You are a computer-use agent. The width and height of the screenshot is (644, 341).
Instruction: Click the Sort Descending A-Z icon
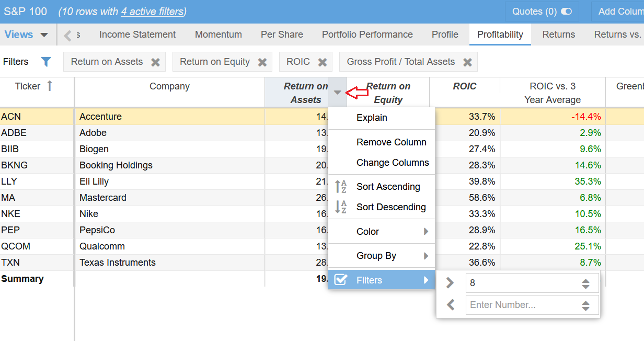pos(341,207)
